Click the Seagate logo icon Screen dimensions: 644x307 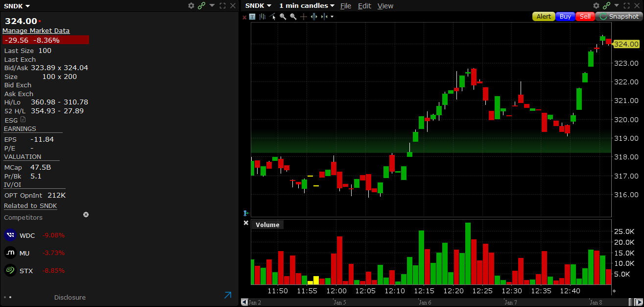point(10,271)
